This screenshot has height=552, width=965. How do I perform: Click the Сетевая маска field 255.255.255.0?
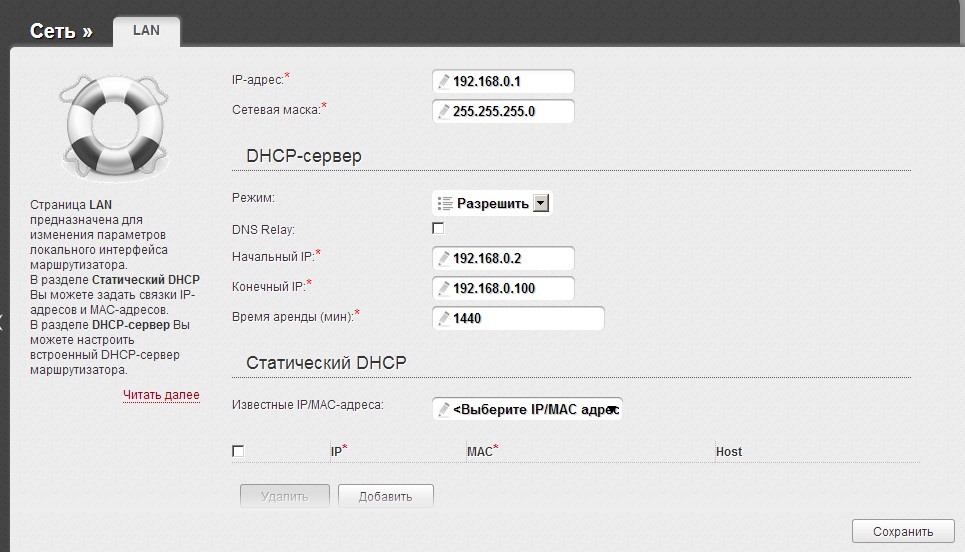pyautogui.click(x=503, y=111)
